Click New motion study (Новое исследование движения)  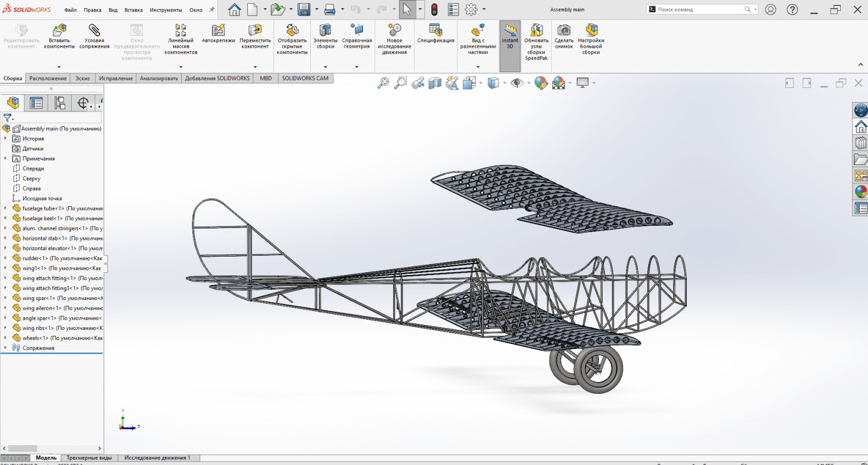coord(394,31)
